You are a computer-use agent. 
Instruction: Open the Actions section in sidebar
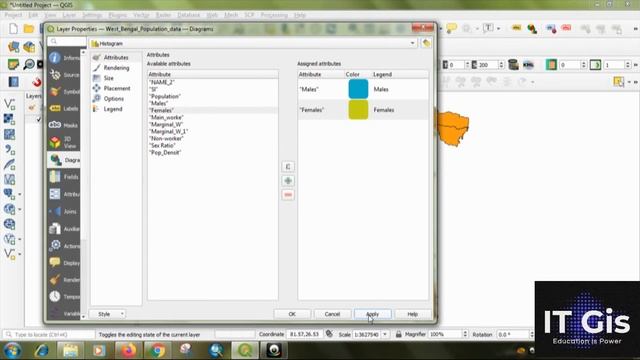coord(64,246)
